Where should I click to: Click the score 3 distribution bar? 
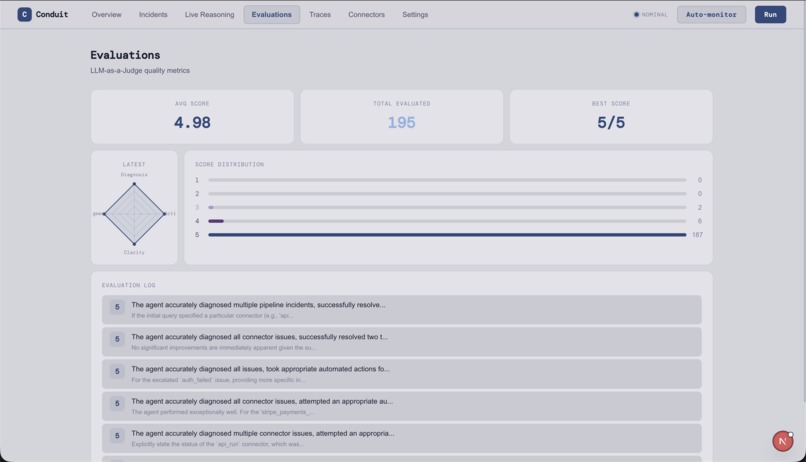tap(447, 207)
